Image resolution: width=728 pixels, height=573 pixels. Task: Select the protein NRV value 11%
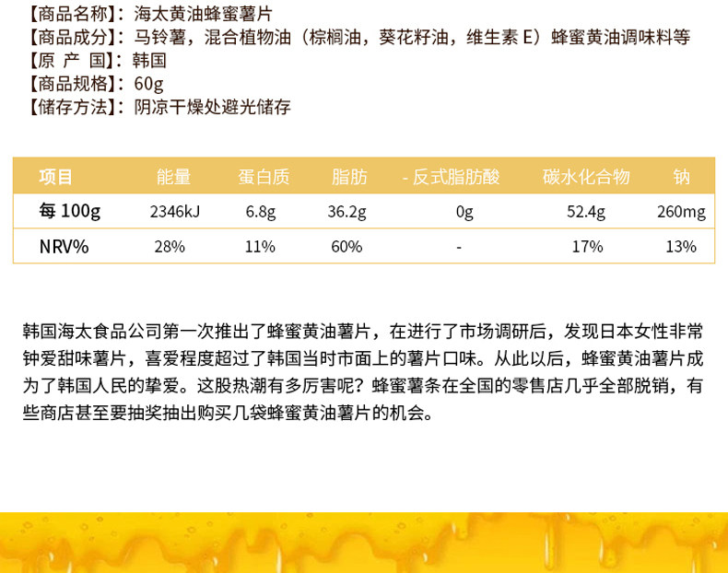(260, 246)
